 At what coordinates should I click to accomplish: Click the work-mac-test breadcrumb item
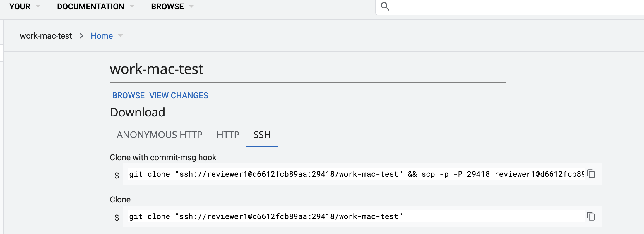(x=46, y=36)
